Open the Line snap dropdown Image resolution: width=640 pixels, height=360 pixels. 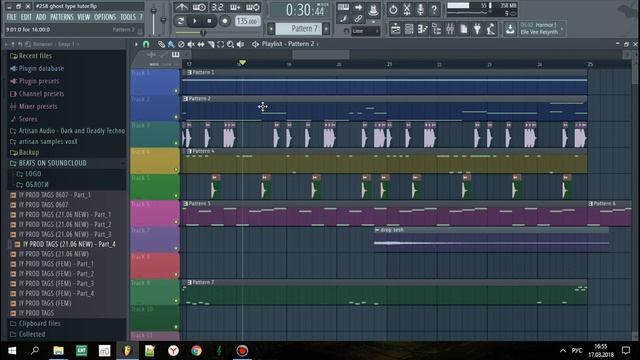tap(366, 31)
